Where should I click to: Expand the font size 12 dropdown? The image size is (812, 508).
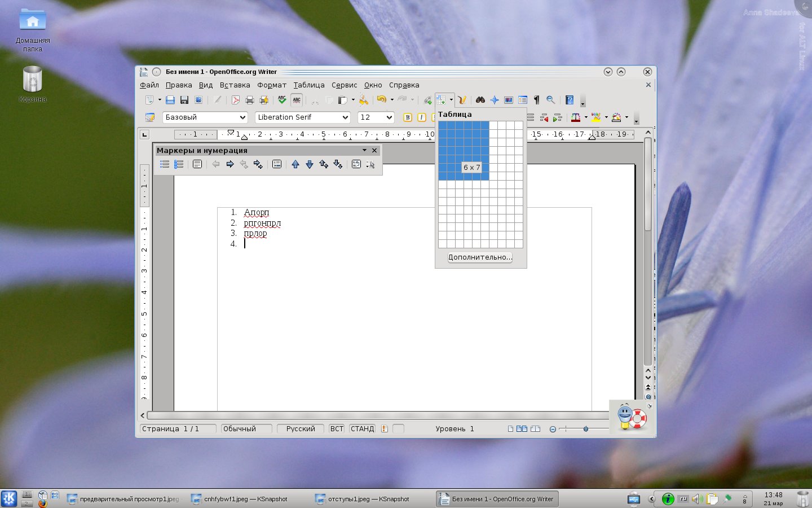[389, 117]
